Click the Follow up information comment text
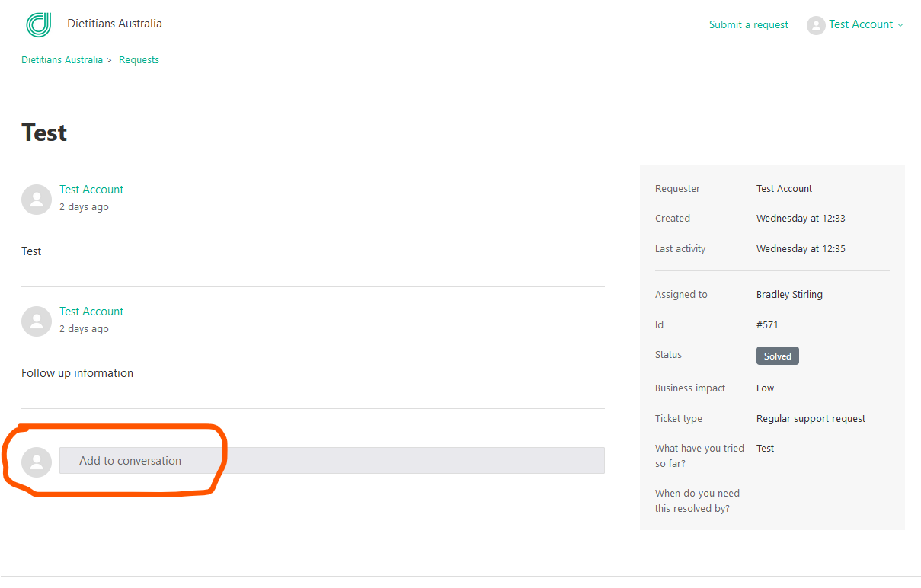 [x=77, y=373]
